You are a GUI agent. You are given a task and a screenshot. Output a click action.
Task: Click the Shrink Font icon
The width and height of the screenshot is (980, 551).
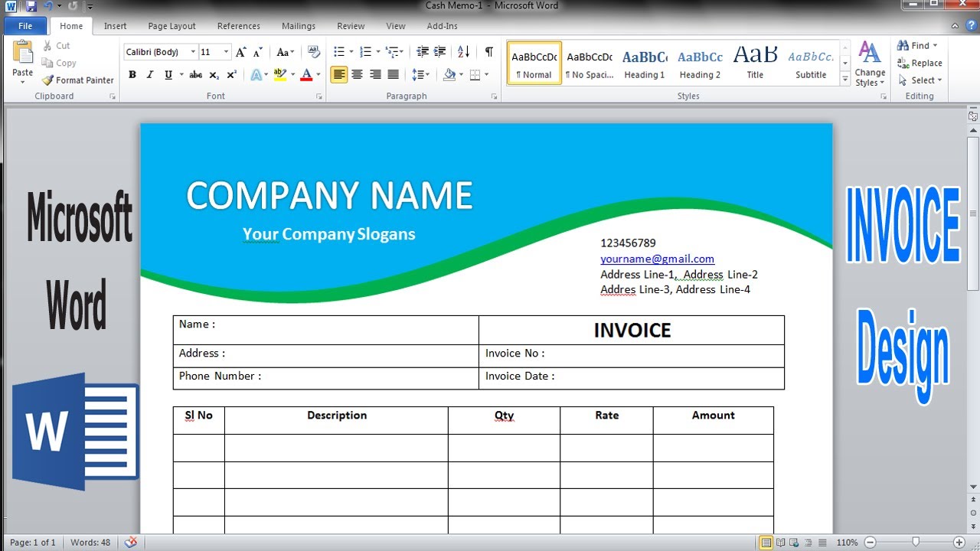pos(256,52)
